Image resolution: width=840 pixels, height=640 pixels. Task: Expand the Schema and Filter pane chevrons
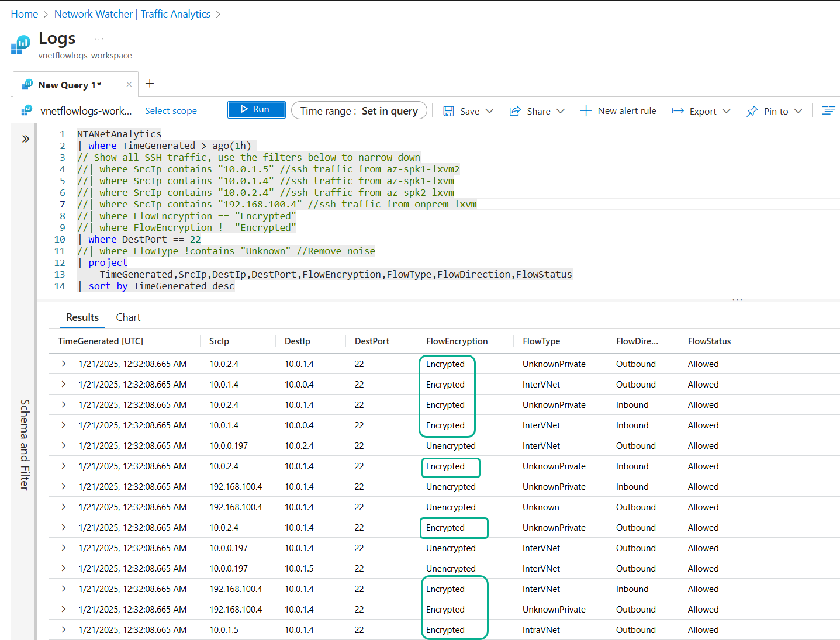click(26, 139)
